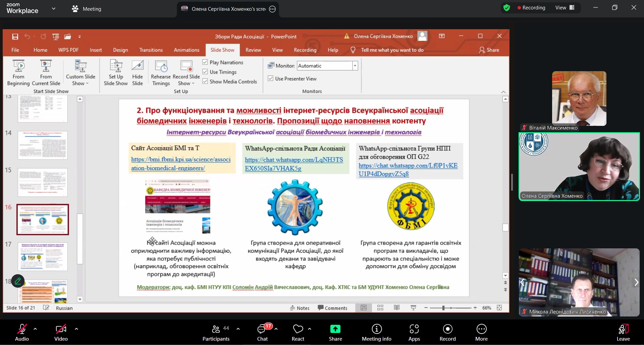This screenshot has height=345, width=644.
Task: Open the Review ribbon tab
Action: pos(253,50)
